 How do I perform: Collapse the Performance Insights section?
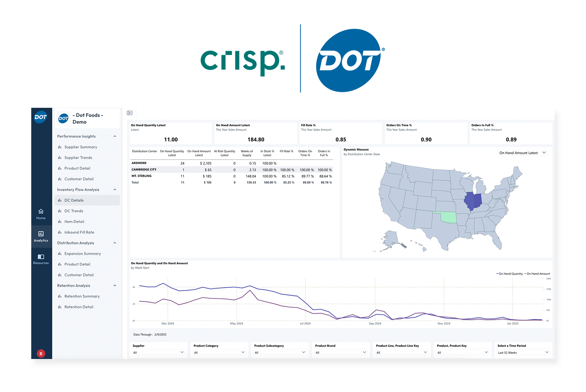[x=115, y=136]
